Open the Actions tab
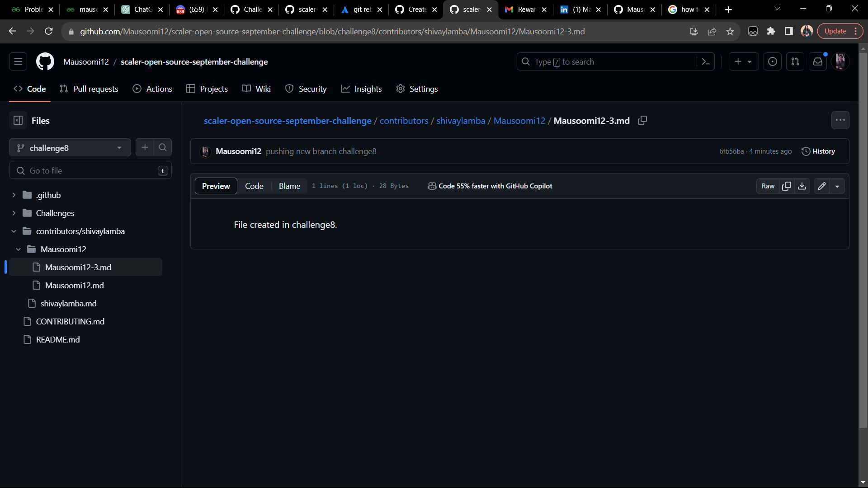The image size is (868, 488). pos(152,89)
